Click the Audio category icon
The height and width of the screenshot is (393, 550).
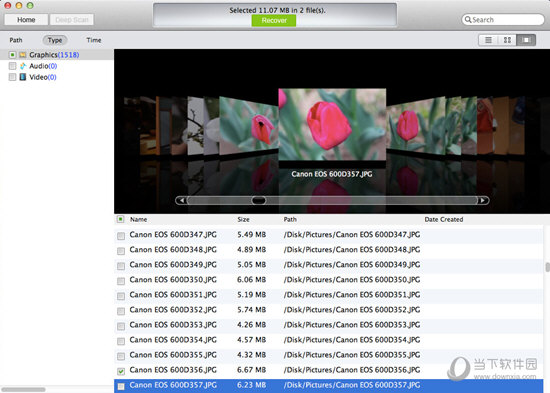pos(23,66)
